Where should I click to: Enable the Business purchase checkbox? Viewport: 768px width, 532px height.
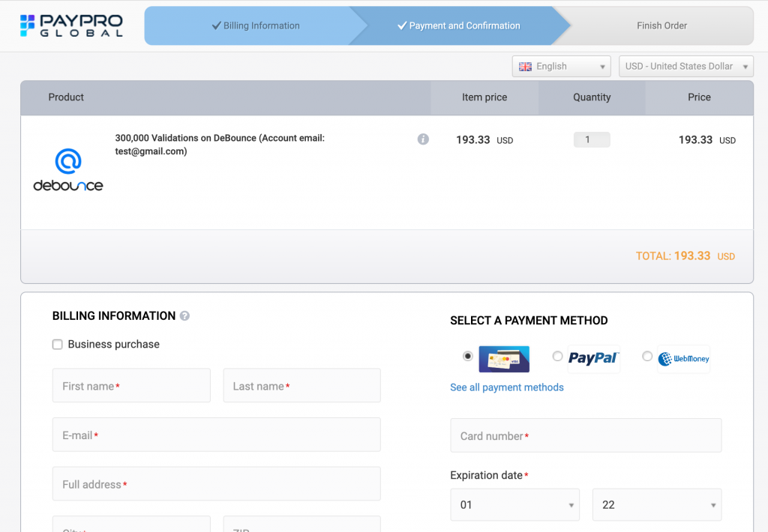tap(58, 345)
